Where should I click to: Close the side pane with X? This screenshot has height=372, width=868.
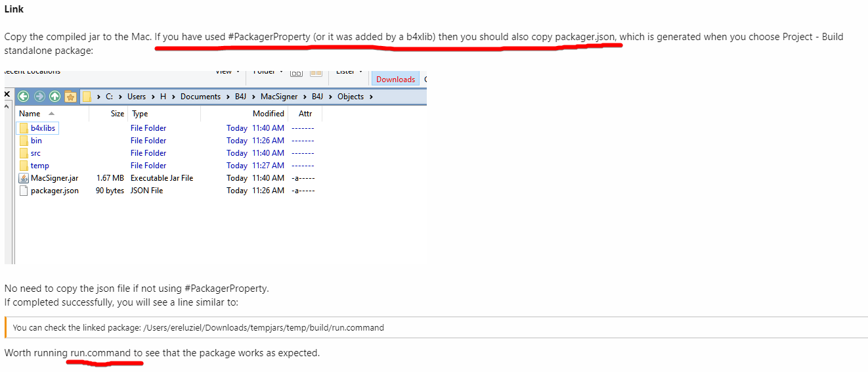(7, 95)
